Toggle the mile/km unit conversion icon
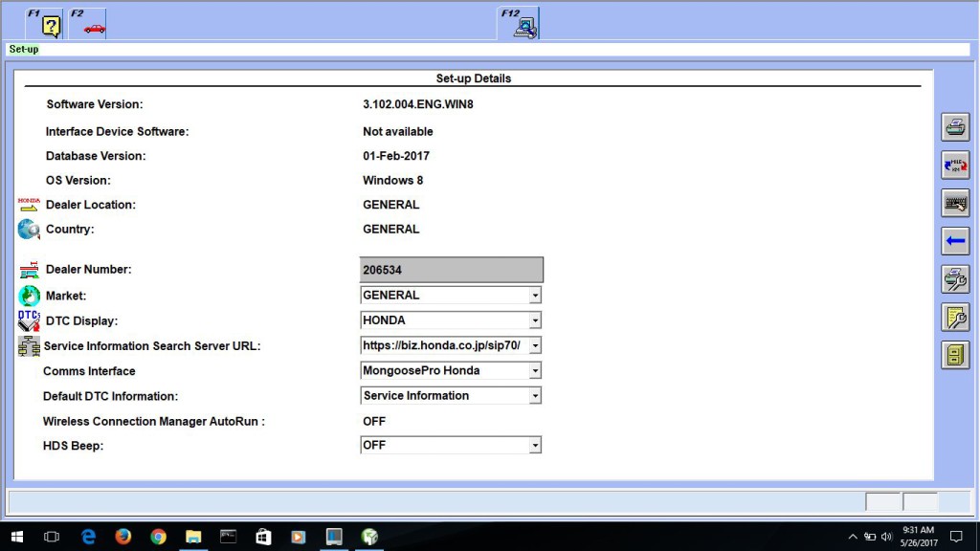 click(954, 165)
